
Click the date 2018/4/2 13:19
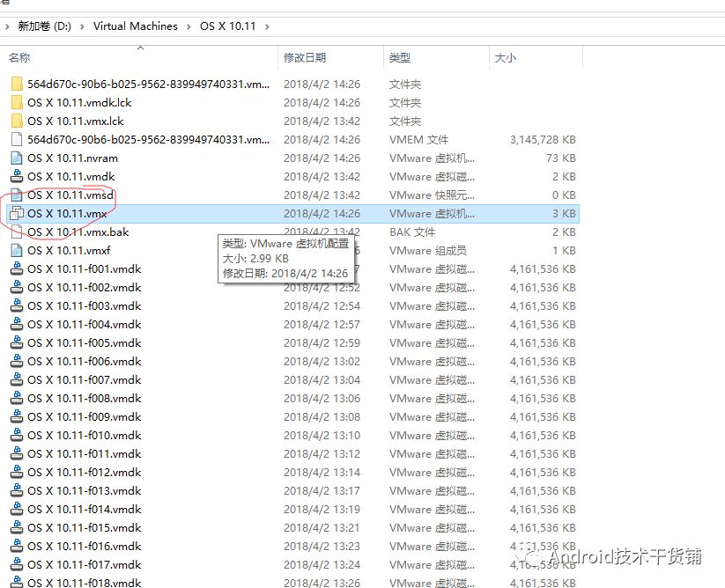tap(322, 509)
